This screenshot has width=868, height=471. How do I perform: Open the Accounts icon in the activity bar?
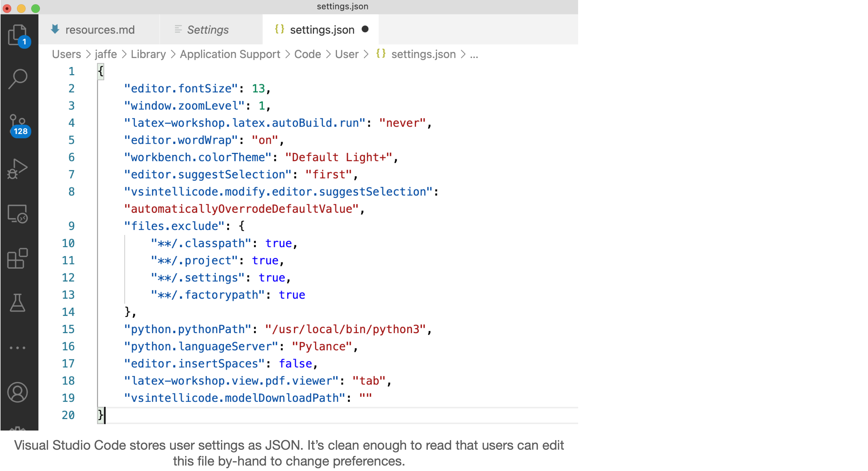pyautogui.click(x=18, y=392)
